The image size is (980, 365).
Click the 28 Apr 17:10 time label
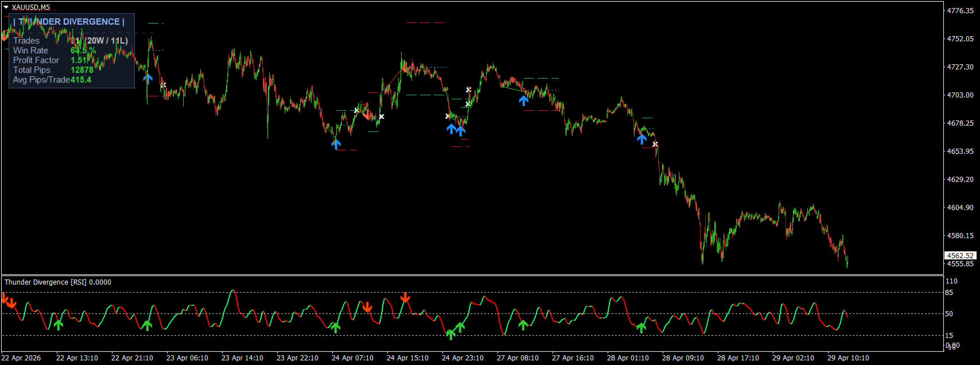pyautogui.click(x=738, y=358)
